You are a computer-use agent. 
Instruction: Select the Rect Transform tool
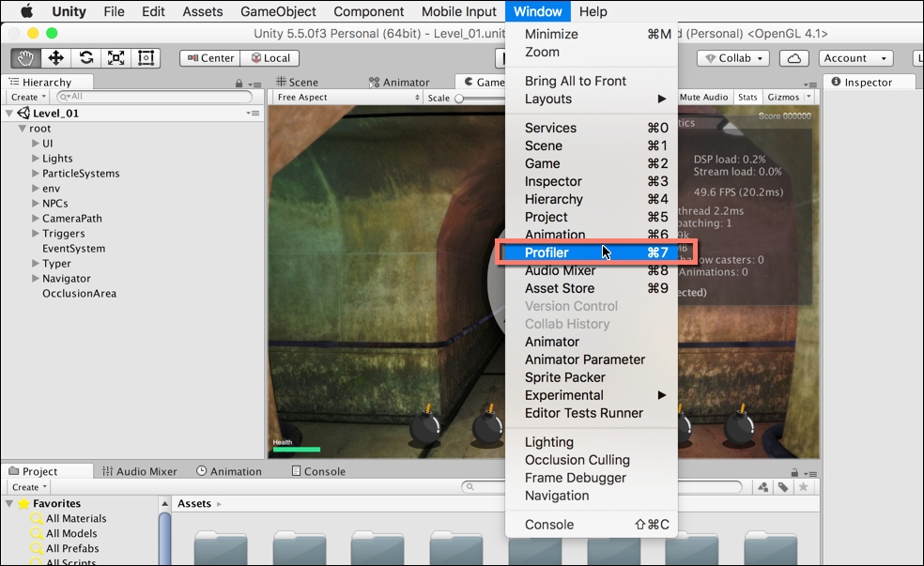point(146,57)
